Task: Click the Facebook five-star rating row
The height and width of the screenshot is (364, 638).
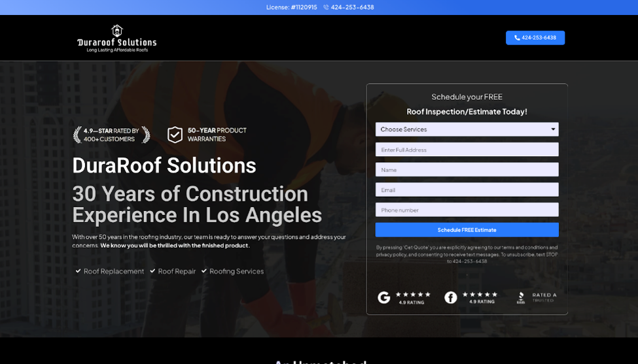Action: click(480, 294)
